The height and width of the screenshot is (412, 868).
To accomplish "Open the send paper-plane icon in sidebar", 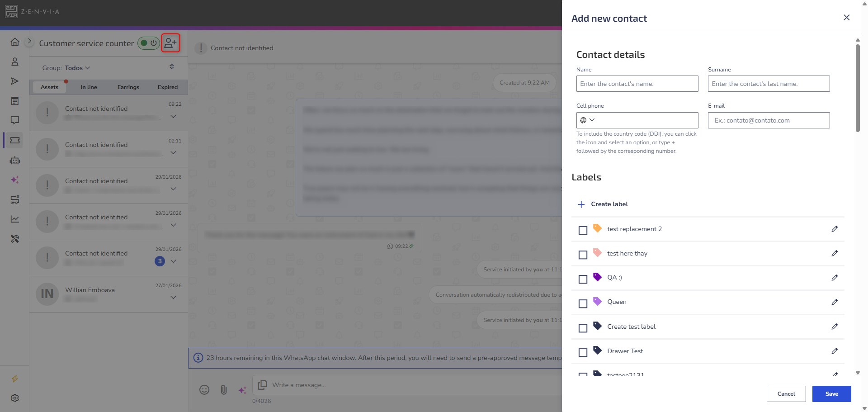I will [x=15, y=81].
